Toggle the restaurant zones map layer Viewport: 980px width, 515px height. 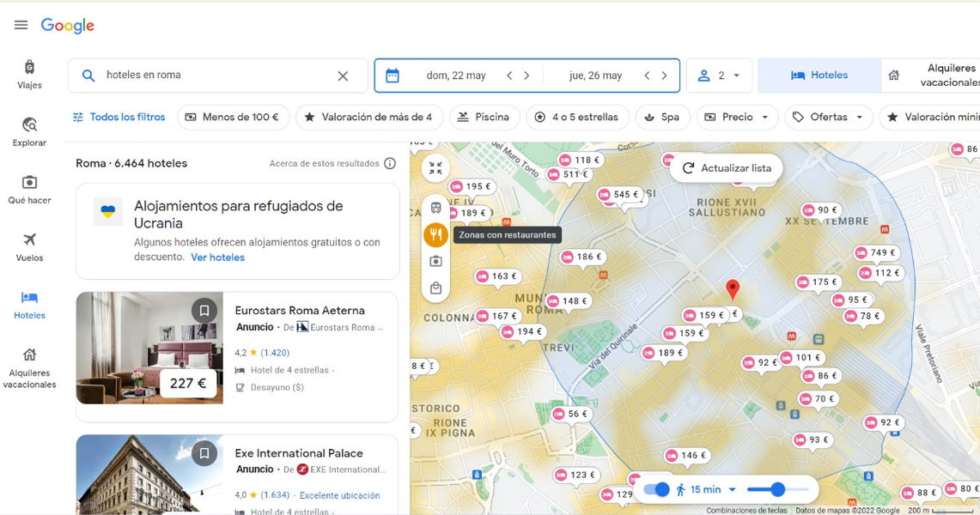click(x=435, y=234)
